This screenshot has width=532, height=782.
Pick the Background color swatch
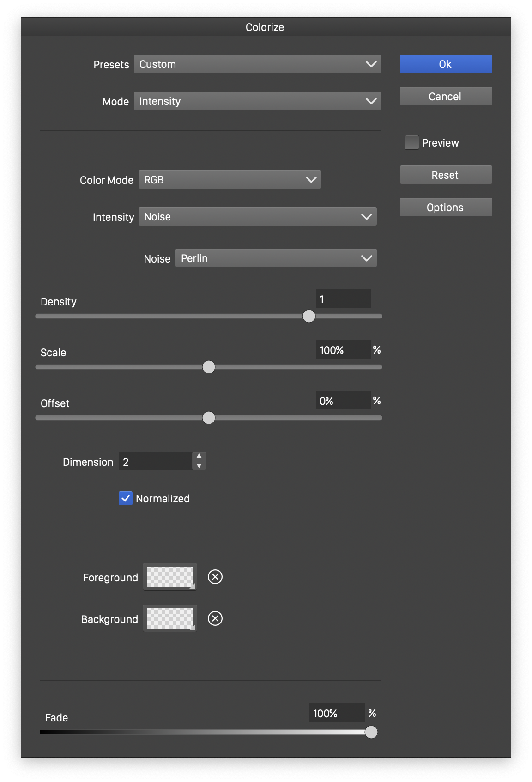[169, 618]
